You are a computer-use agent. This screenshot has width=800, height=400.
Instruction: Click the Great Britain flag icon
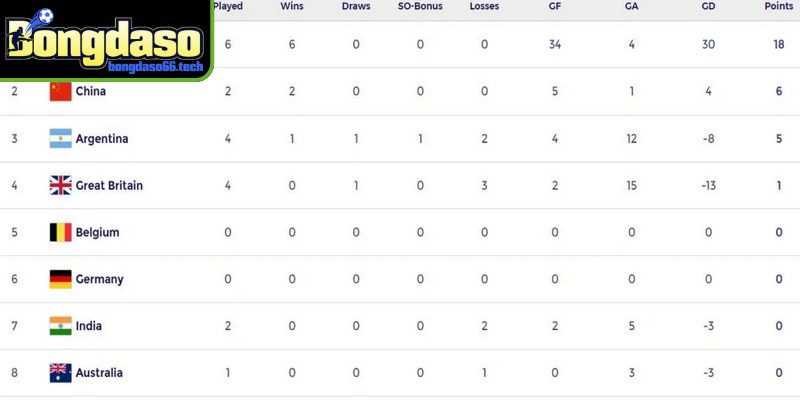pyautogui.click(x=60, y=186)
